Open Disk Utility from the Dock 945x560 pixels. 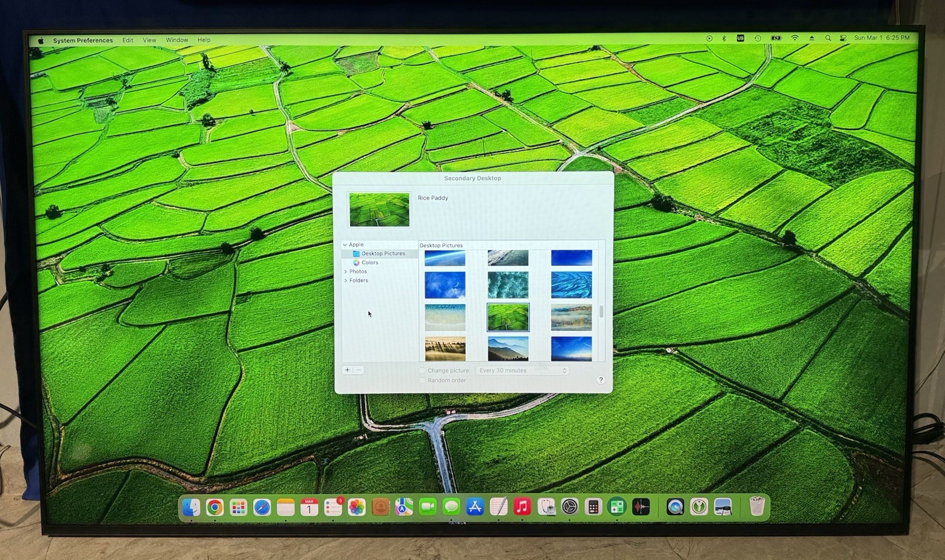point(546,507)
